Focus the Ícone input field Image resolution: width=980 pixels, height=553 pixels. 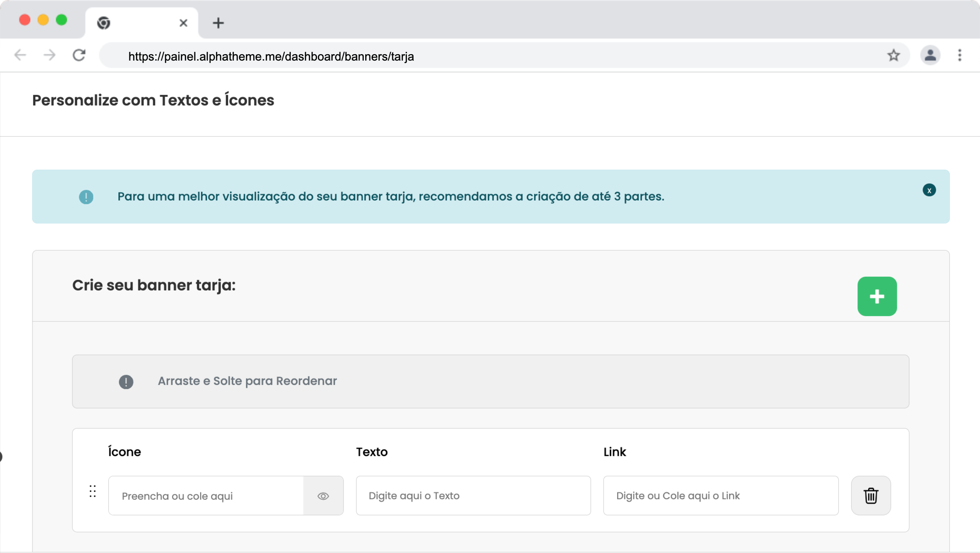(x=206, y=496)
